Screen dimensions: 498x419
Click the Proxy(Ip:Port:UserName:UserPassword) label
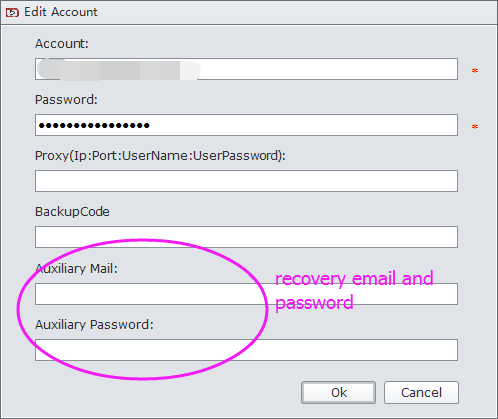pos(160,156)
